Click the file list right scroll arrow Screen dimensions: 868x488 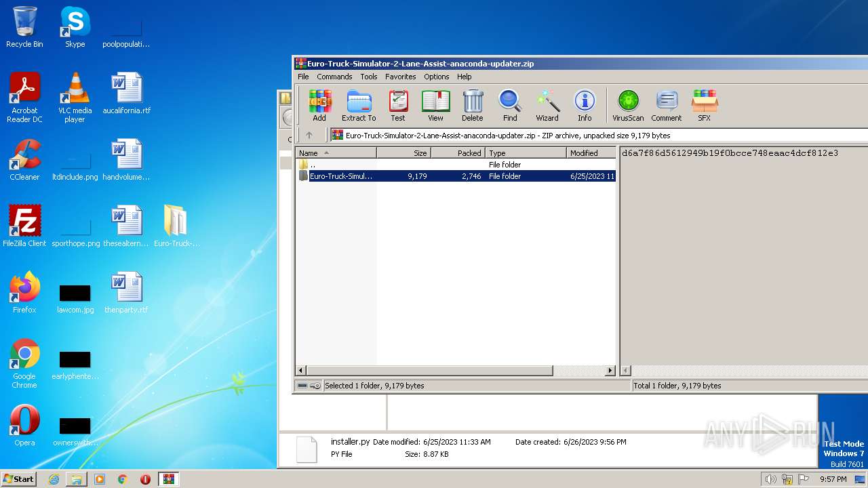[610, 371]
